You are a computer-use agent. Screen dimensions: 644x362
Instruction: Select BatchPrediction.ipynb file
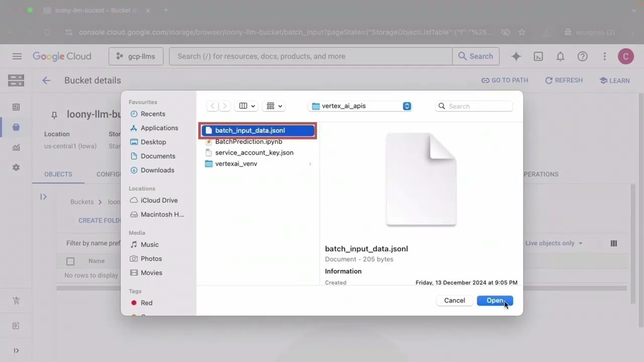pos(249,142)
